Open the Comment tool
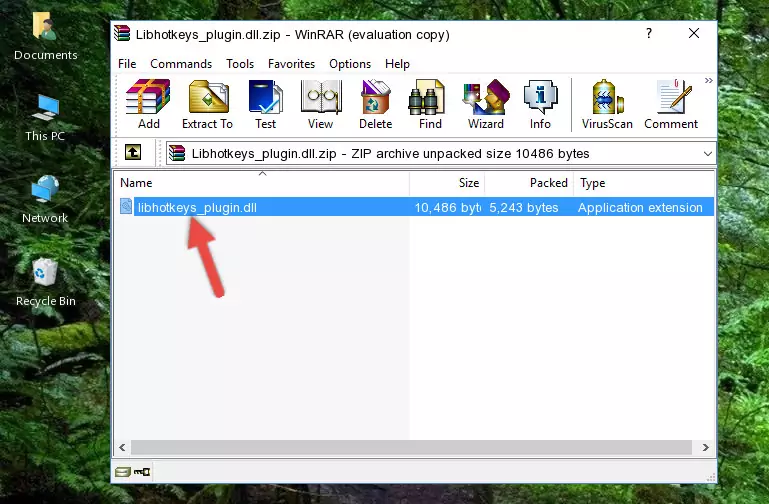769x504 pixels. point(671,104)
